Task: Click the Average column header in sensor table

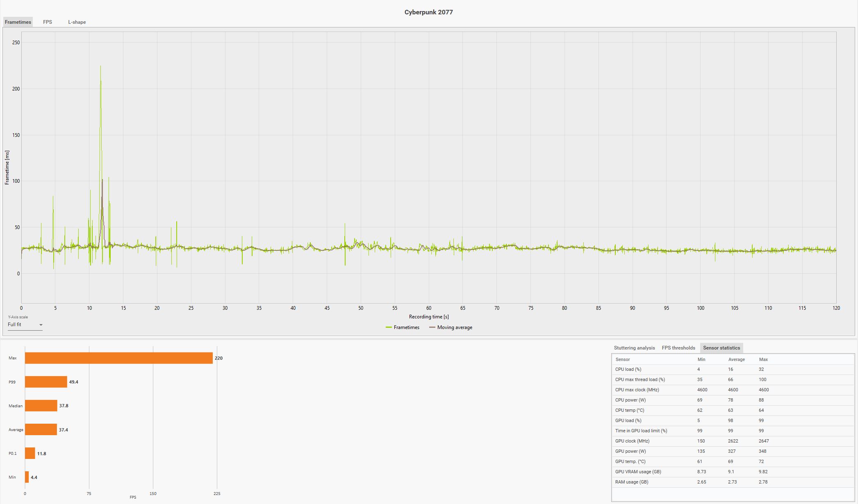Action: (736, 359)
